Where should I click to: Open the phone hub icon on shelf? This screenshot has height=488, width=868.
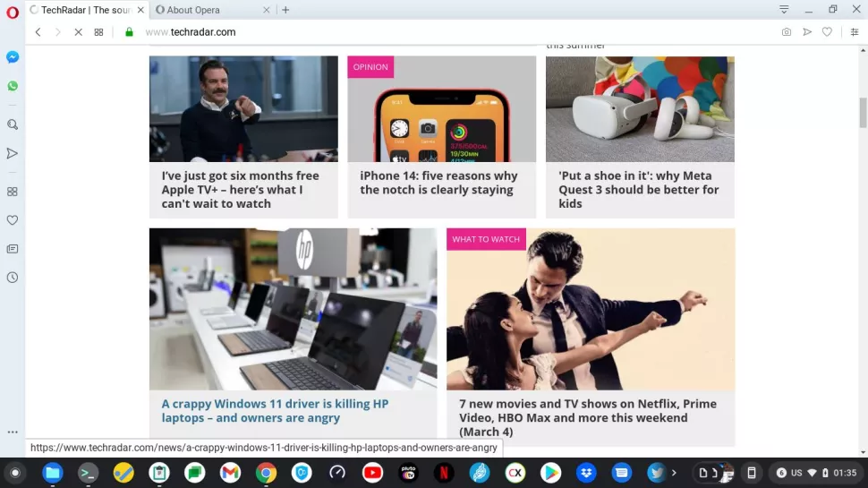pos(751,473)
